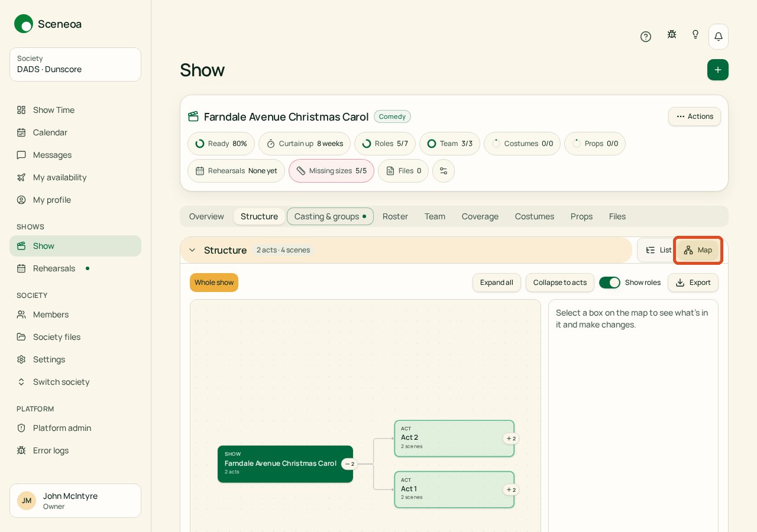
Task: Collapse the show node minus badge
Action: point(350,464)
